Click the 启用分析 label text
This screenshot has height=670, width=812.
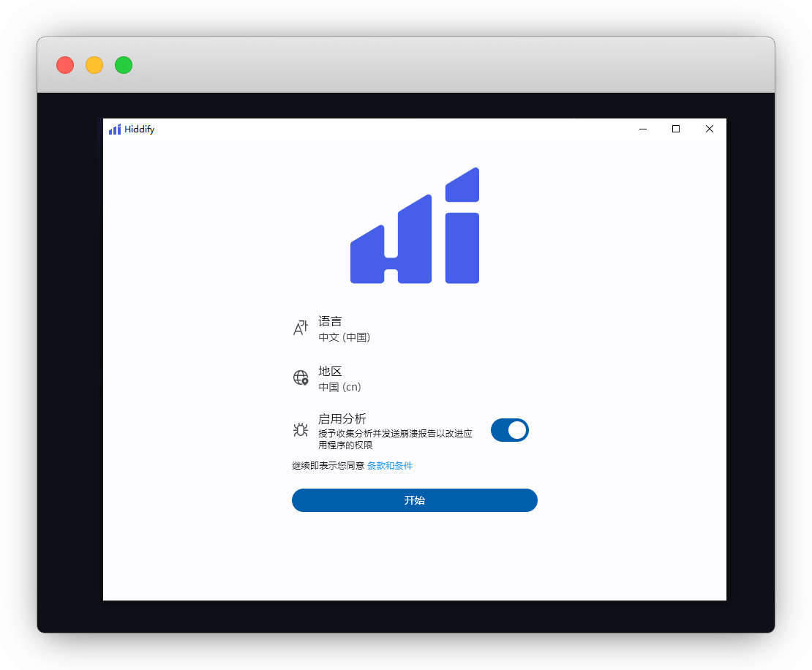pos(342,418)
